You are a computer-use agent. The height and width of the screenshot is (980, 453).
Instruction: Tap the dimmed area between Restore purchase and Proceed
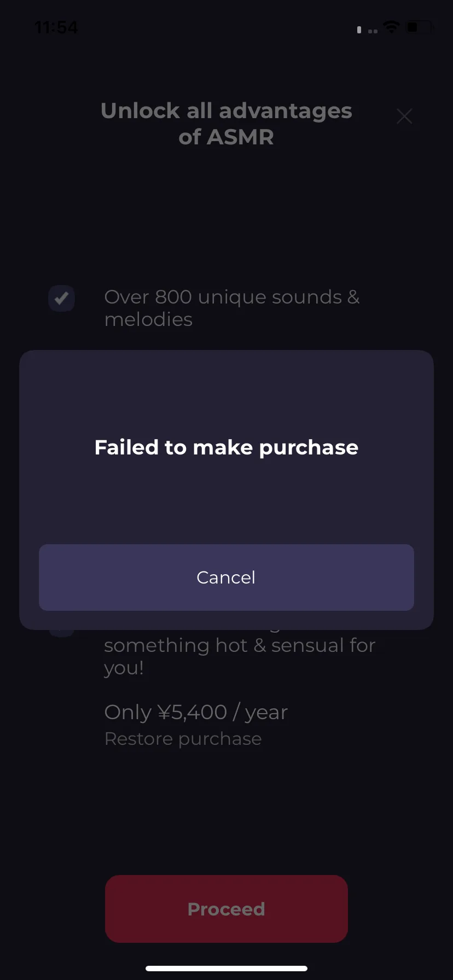pyautogui.click(x=226, y=812)
